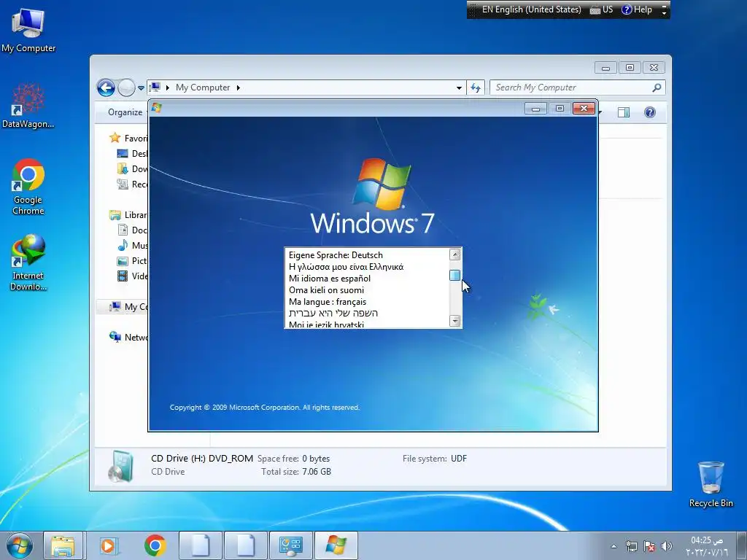The height and width of the screenshot is (560, 747).
Task: Select Libraries in the navigation pane
Action: tap(128, 215)
